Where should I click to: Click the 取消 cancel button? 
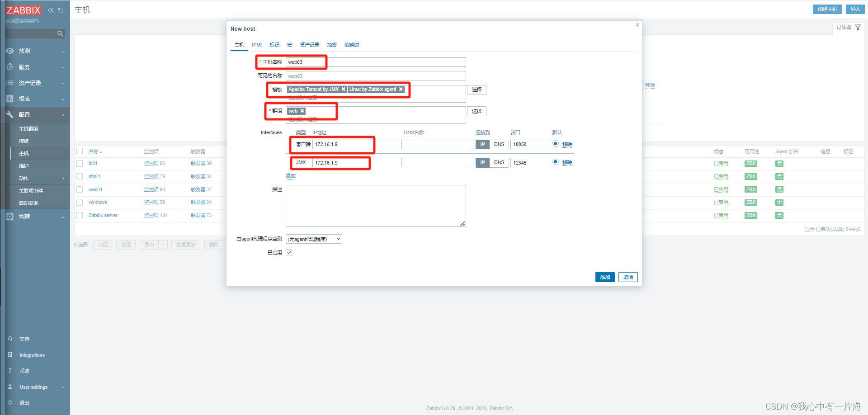tap(628, 277)
